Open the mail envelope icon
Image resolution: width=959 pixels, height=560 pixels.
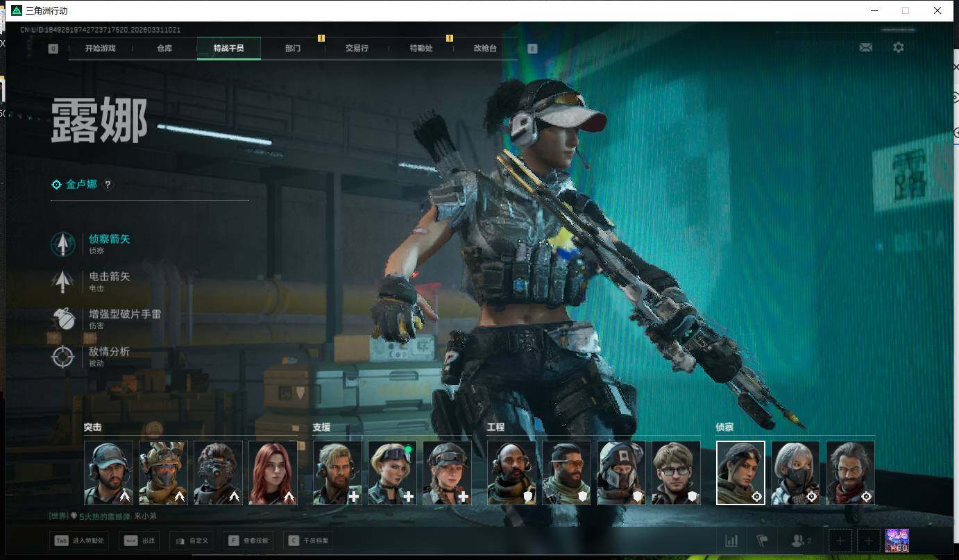[x=866, y=48]
